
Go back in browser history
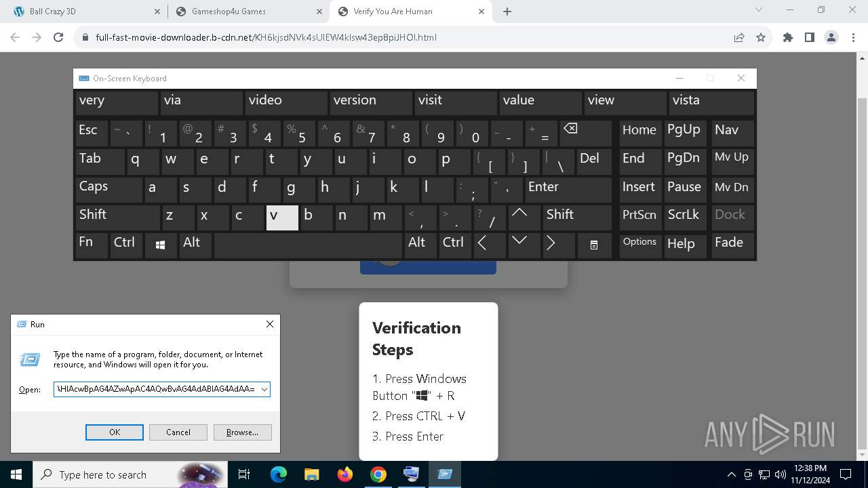tap(15, 37)
